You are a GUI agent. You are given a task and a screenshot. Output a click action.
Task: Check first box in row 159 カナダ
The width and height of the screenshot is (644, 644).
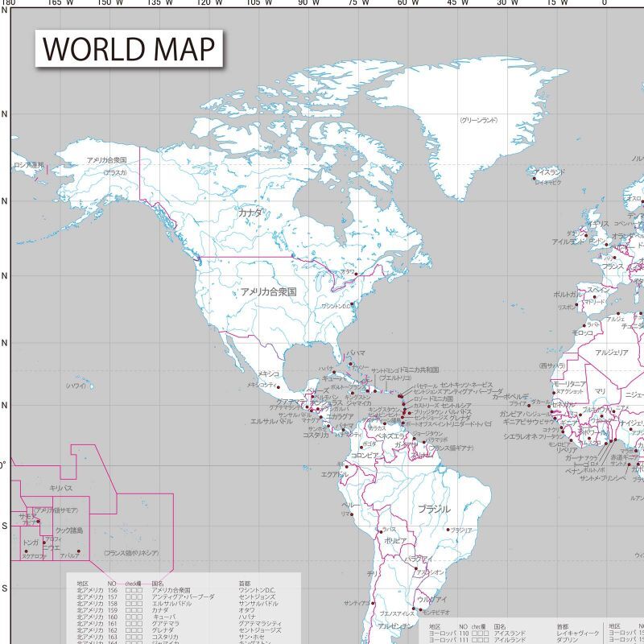(128, 610)
